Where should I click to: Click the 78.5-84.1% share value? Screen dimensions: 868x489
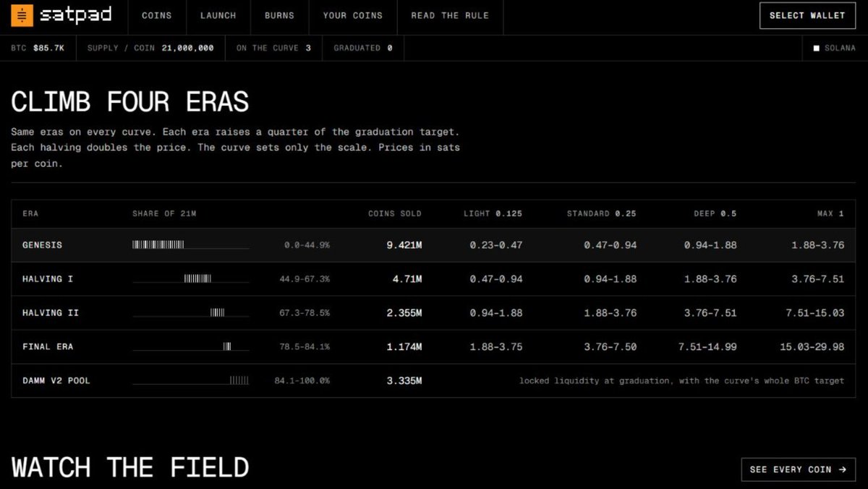click(305, 347)
